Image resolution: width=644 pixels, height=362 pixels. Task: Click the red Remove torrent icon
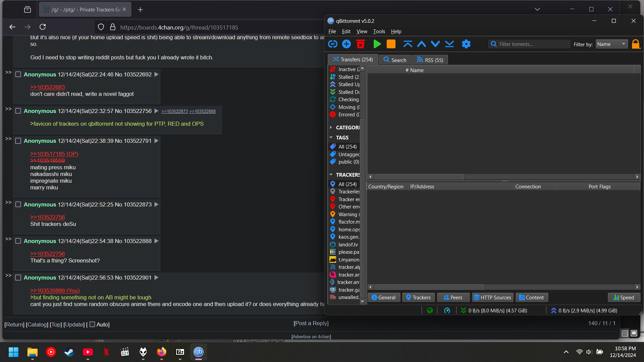pos(361,44)
